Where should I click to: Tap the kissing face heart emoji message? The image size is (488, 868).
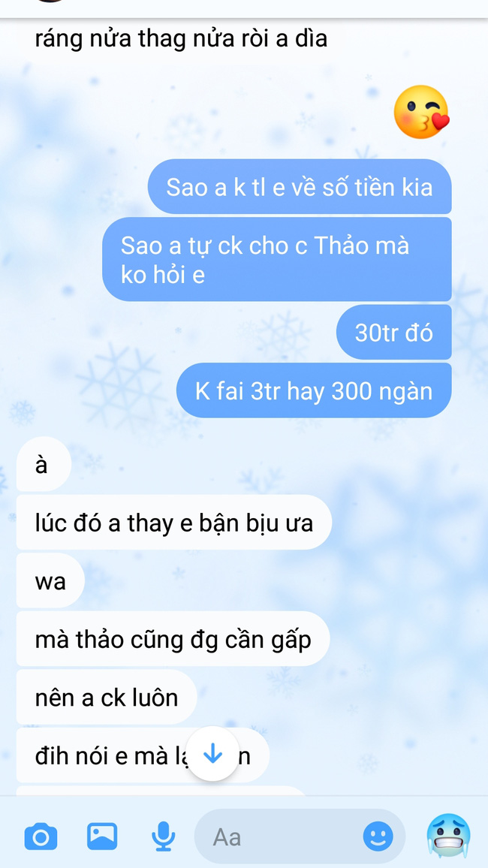[422, 113]
